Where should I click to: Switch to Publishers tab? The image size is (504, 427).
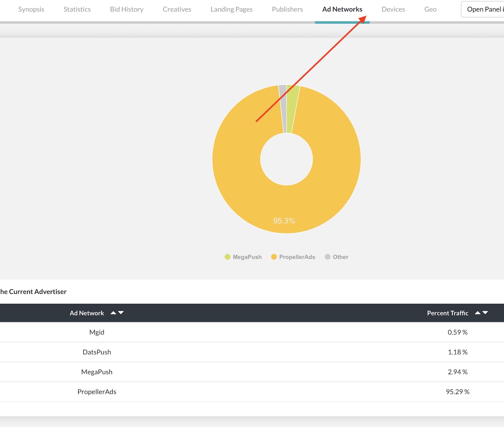[x=287, y=9]
